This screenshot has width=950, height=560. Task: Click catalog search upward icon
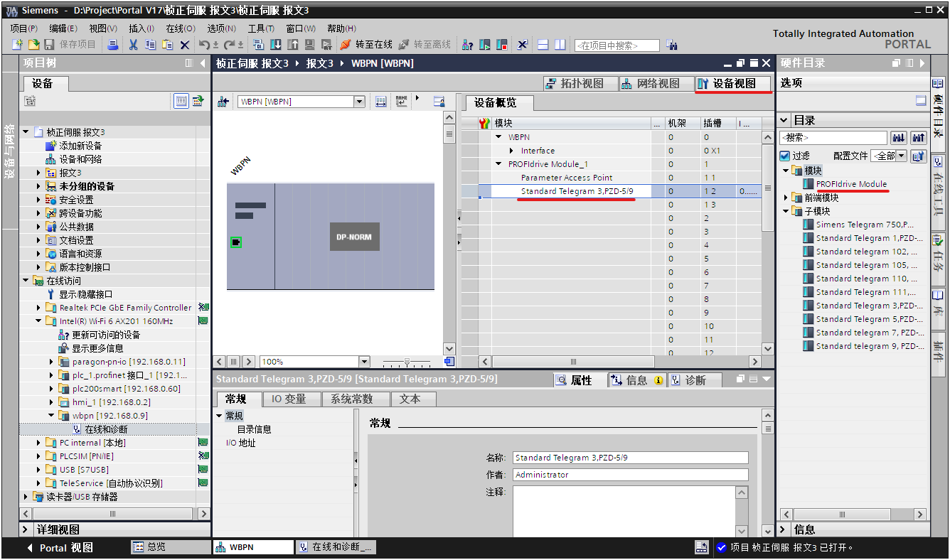pyautogui.click(x=918, y=137)
